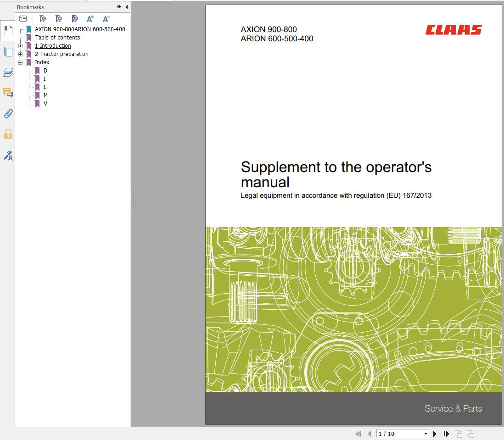This screenshot has height=440, width=504.
Task: Select the 'Table of contents' bookmark
Action: (x=57, y=38)
